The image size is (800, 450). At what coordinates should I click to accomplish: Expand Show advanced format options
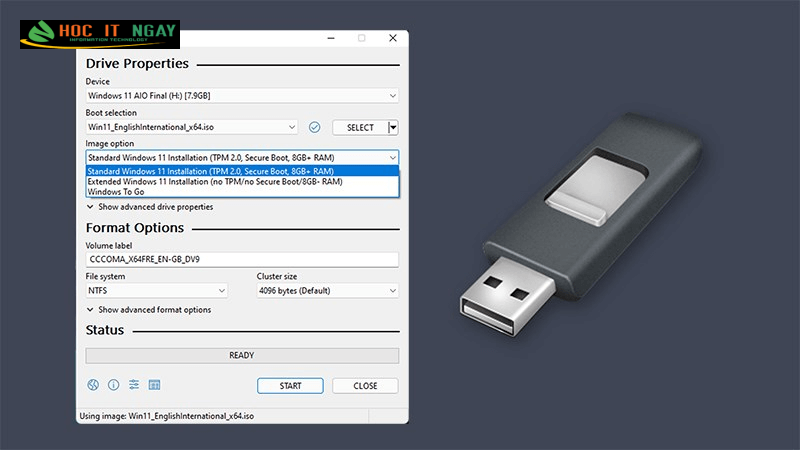click(x=149, y=310)
